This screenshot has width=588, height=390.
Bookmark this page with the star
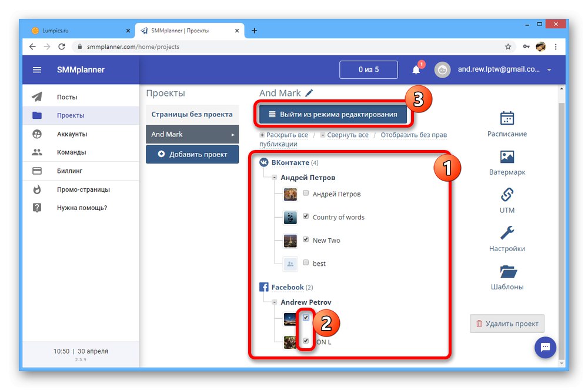coord(508,47)
